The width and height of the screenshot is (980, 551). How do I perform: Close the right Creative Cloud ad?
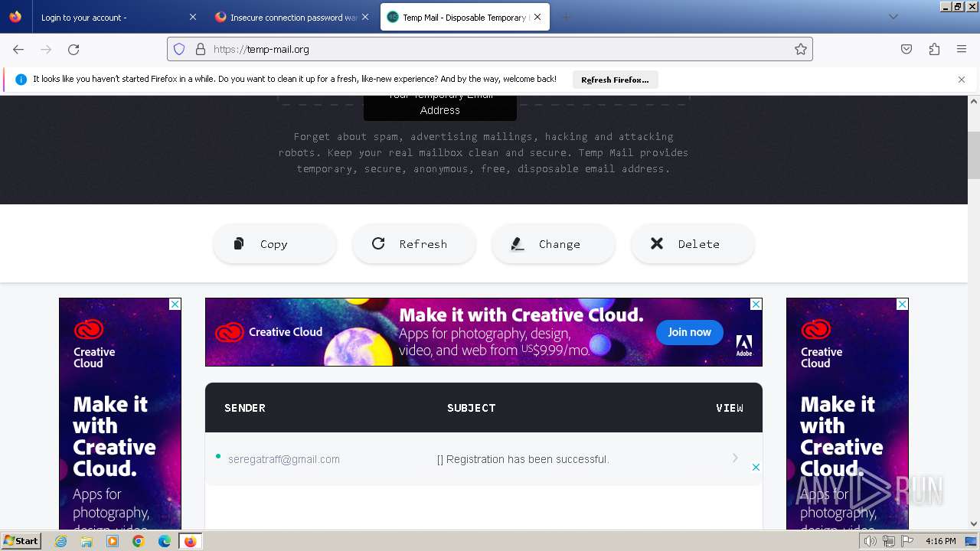pyautogui.click(x=902, y=304)
